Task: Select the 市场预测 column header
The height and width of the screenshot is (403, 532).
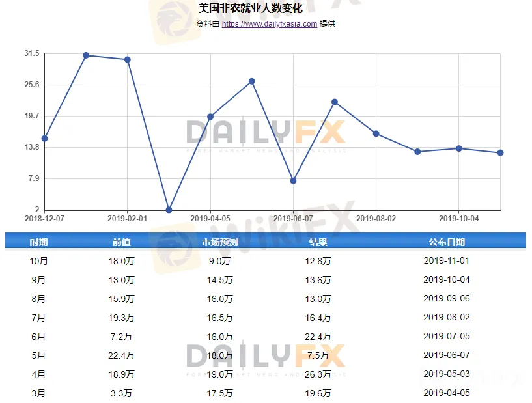Action: (x=219, y=242)
